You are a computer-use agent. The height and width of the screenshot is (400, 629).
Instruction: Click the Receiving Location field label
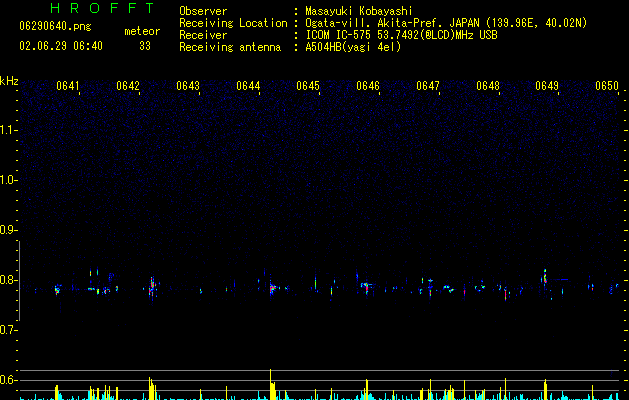click(x=233, y=23)
